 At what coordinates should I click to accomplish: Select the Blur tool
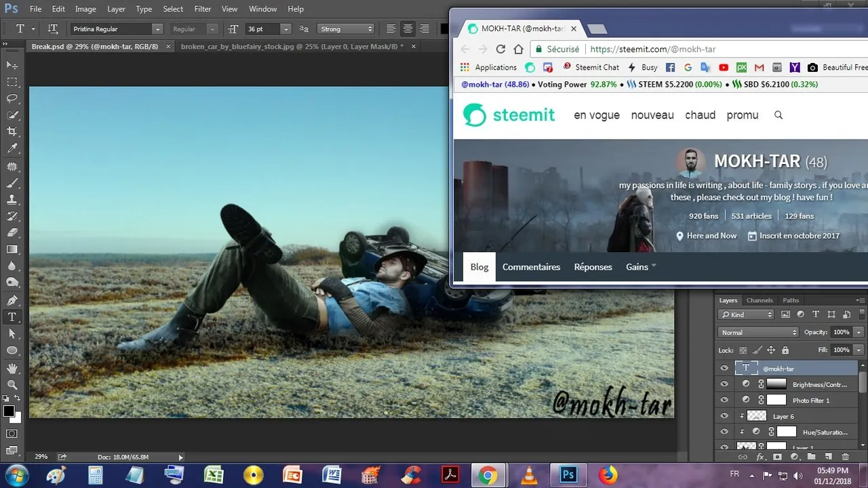pyautogui.click(x=12, y=266)
